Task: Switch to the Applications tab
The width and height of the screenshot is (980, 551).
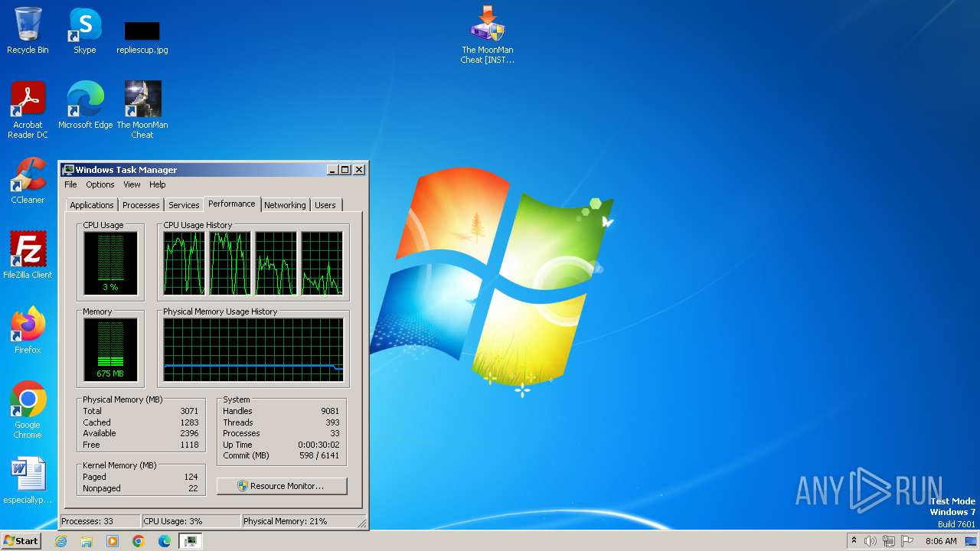Action: (x=92, y=205)
